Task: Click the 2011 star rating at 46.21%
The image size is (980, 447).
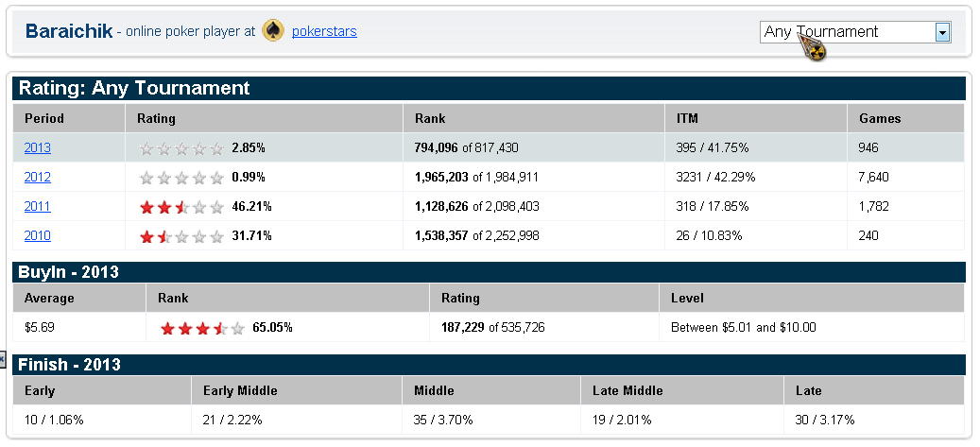Action: (x=181, y=207)
